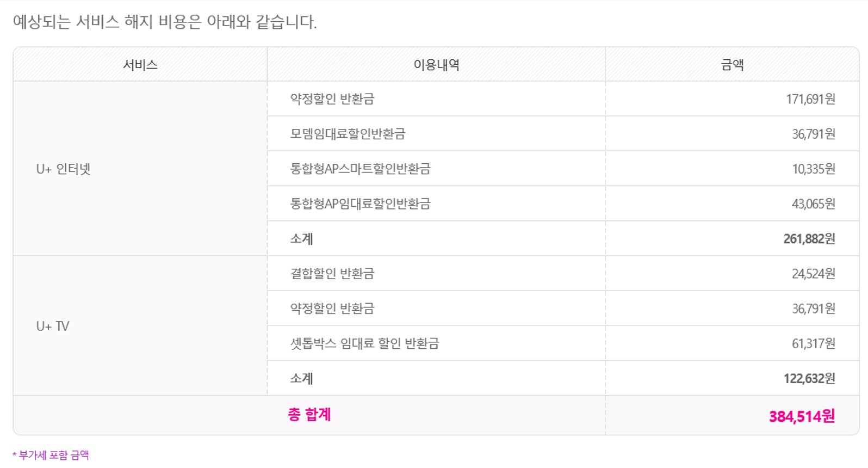868x468 pixels.
Task: Click the 384,514원 grand total
Action: coord(802,416)
